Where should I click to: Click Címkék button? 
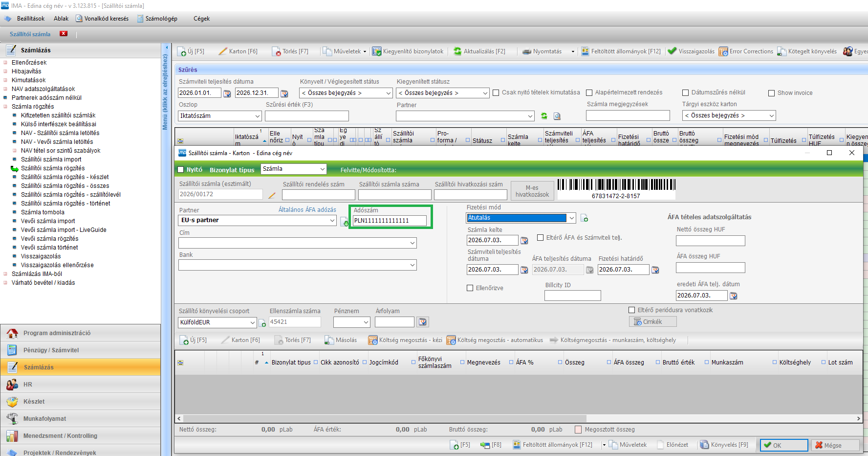click(652, 321)
